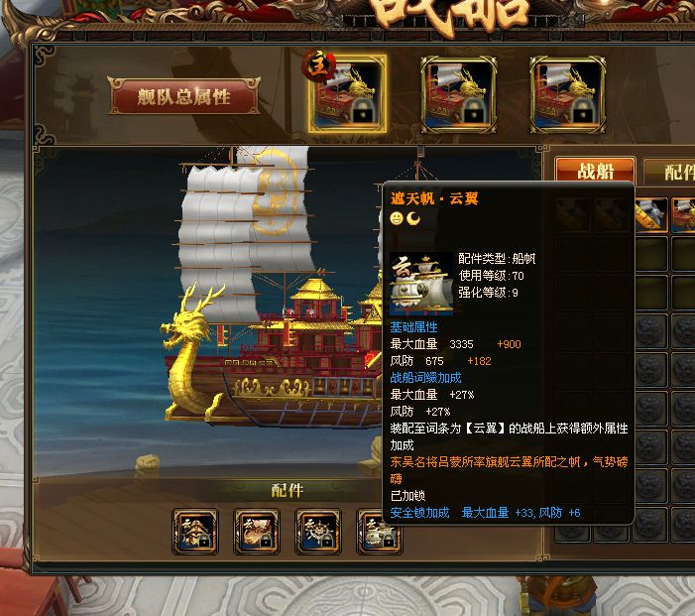
Task: Click the golden dragon figurehead on the warship
Action: click(188, 350)
